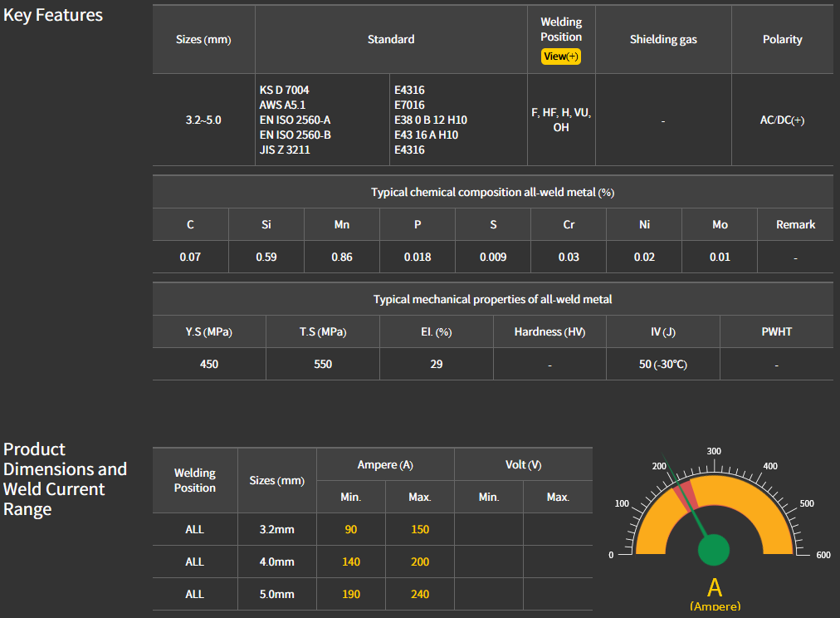Click the large 'A' ampere label under gauge
Image resolution: width=840 pixels, height=618 pixels.
click(714, 587)
